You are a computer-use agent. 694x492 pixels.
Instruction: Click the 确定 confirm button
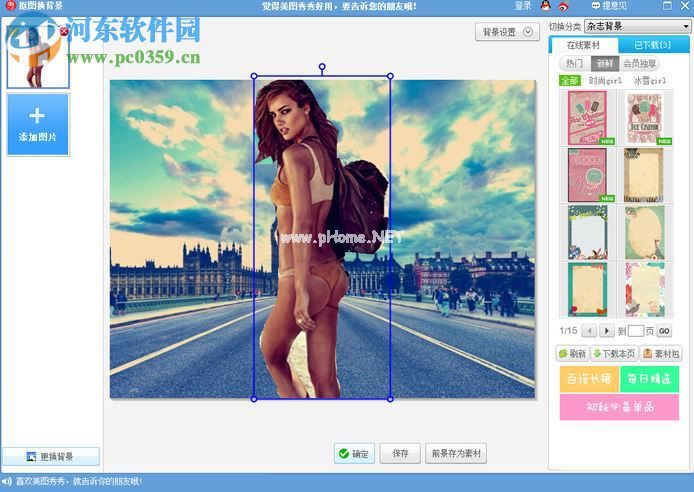(x=354, y=454)
